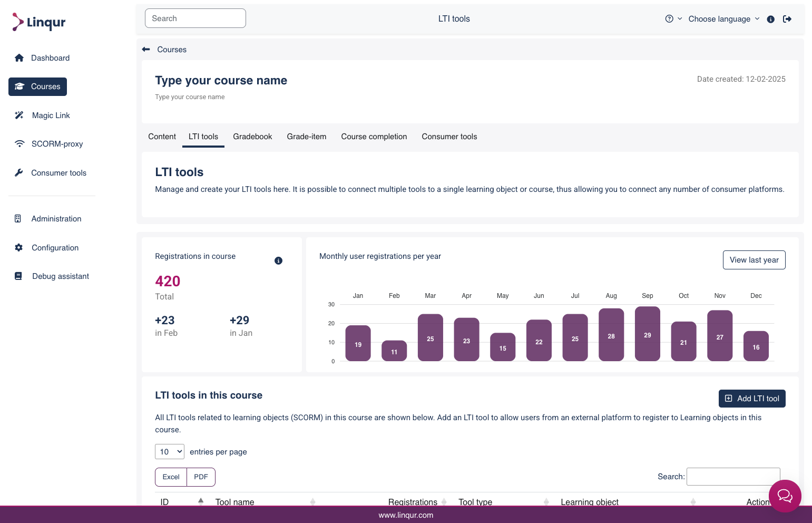
Task: Switch to the Course completion tab
Action: (x=374, y=137)
